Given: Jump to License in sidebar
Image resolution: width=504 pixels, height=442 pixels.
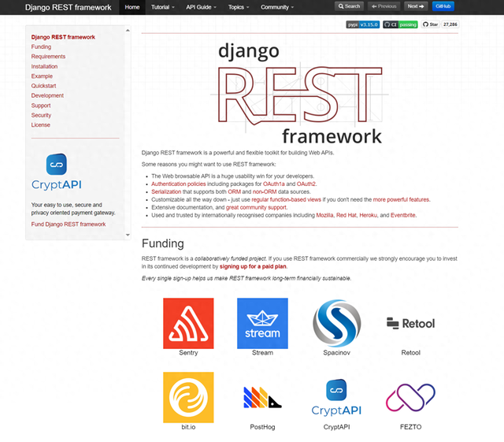Looking at the screenshot, I should click(40, 124).
